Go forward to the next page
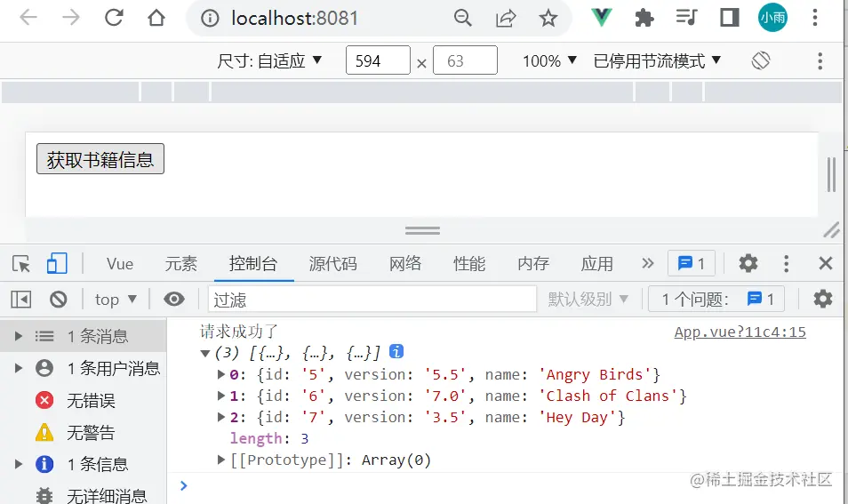Viewport: 848px width, 504px height. pos(71,18)
